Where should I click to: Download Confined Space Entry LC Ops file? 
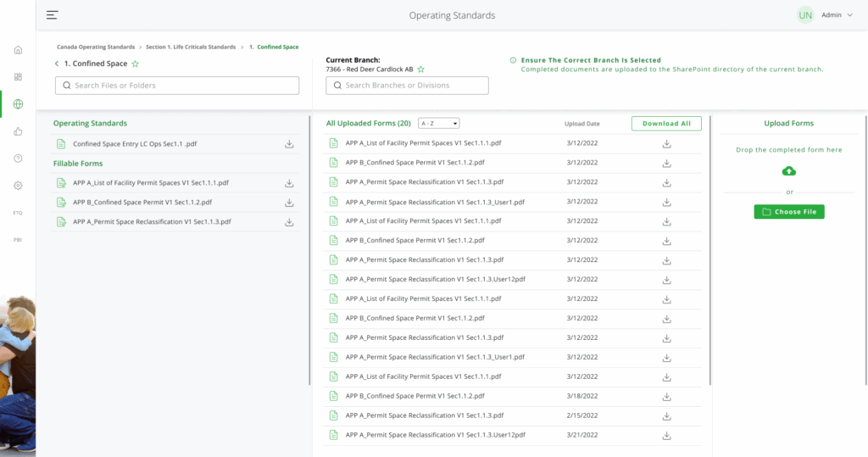pyautogui.click(x=289, y=144)
